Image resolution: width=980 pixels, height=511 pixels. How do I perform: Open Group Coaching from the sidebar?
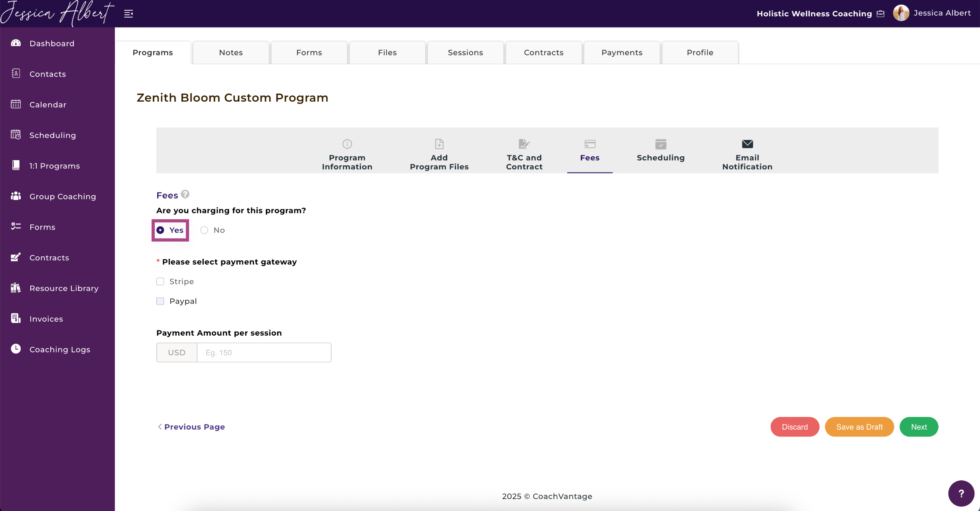pos(63,197)
